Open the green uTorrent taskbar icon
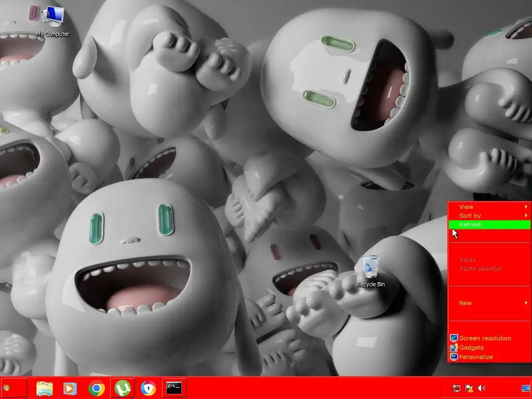This screenshot has height=399, width=532. pos(123,388)
